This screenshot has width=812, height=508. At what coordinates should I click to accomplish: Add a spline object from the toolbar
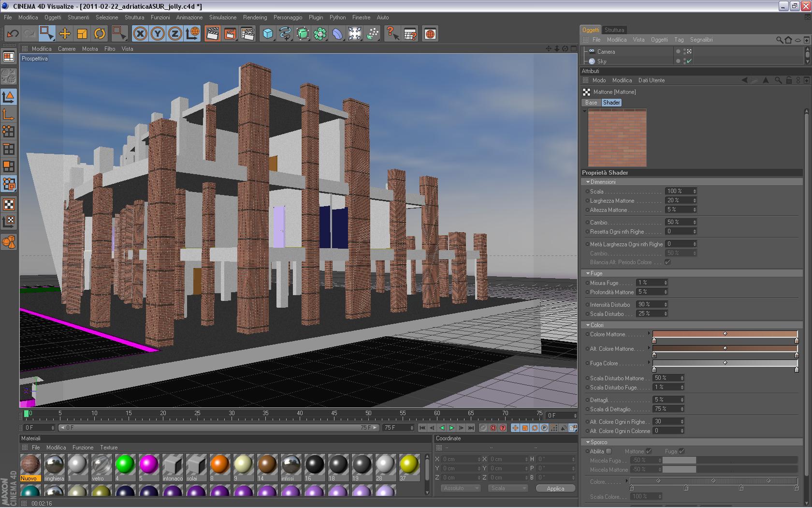point(285,34)
